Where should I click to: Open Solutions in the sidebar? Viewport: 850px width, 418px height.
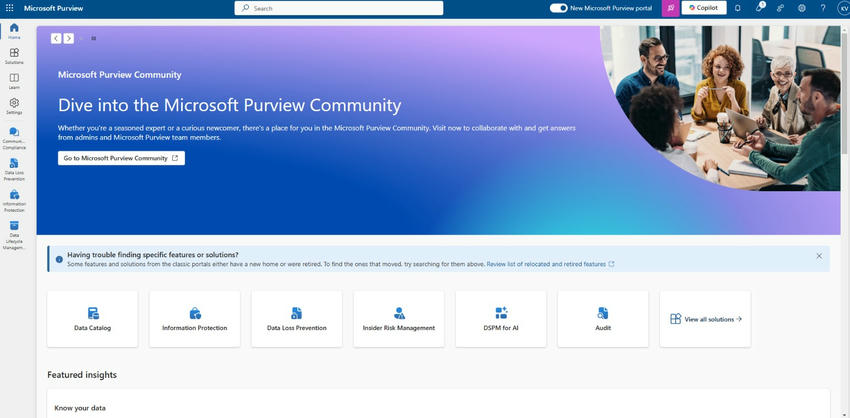[14, 56]
